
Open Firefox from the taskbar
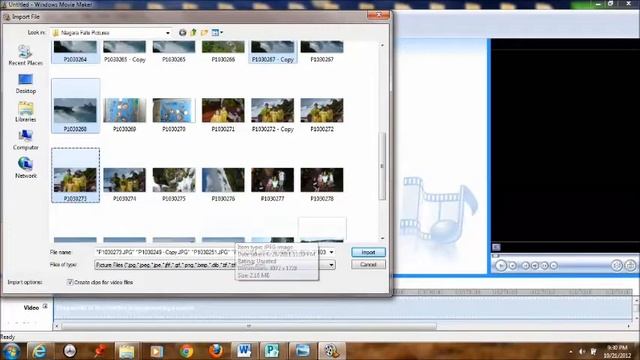216,351
